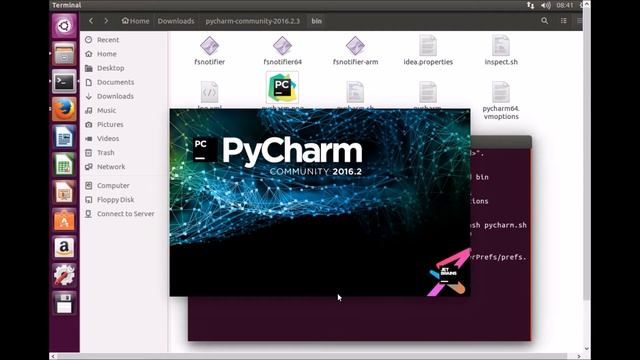
Task: Go back in the file manager
Action: 91,21
